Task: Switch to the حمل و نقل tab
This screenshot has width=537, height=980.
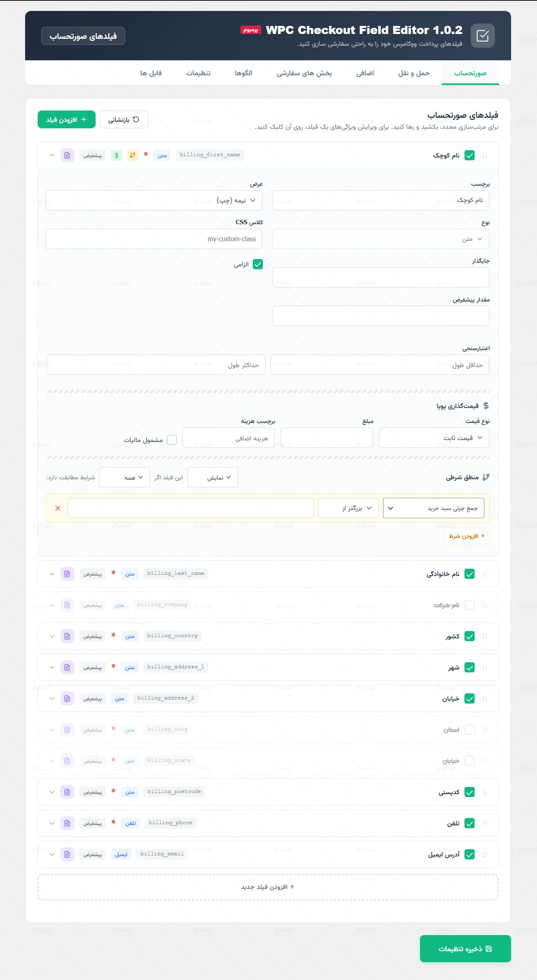Action: click(x=414, y=73)
